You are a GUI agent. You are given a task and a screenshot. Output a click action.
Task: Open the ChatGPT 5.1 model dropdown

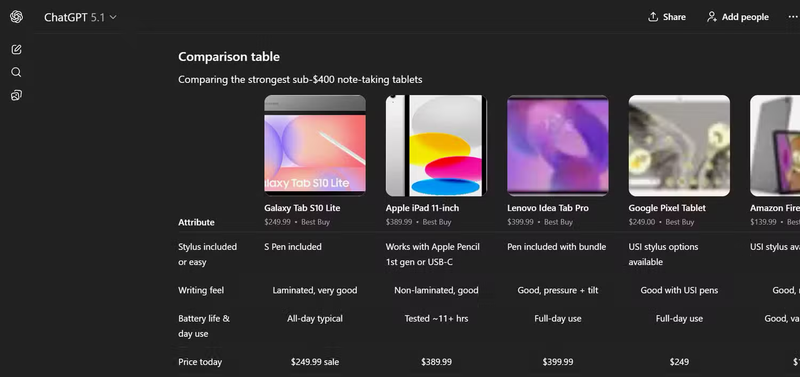80,17
